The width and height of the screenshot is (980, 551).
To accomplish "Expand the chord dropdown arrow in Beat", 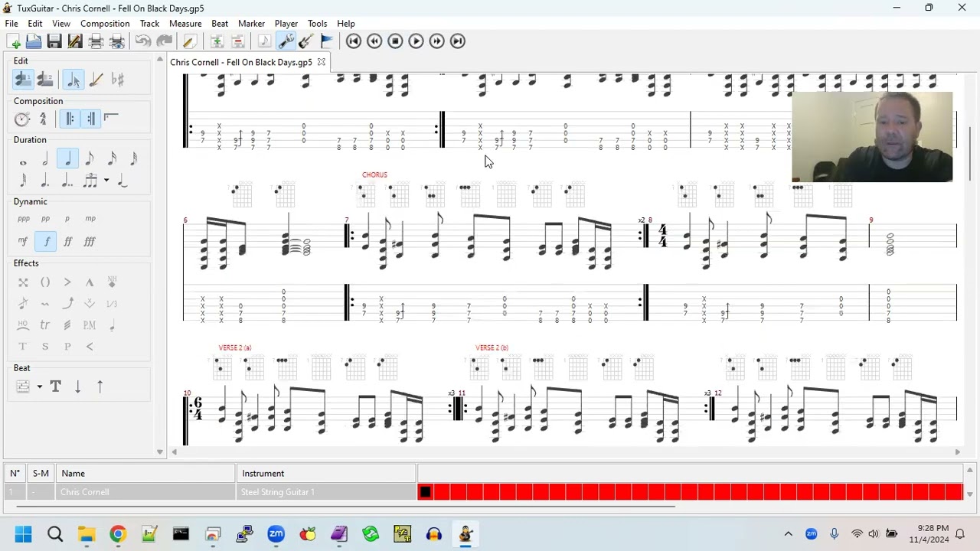I will click(39, 387).
